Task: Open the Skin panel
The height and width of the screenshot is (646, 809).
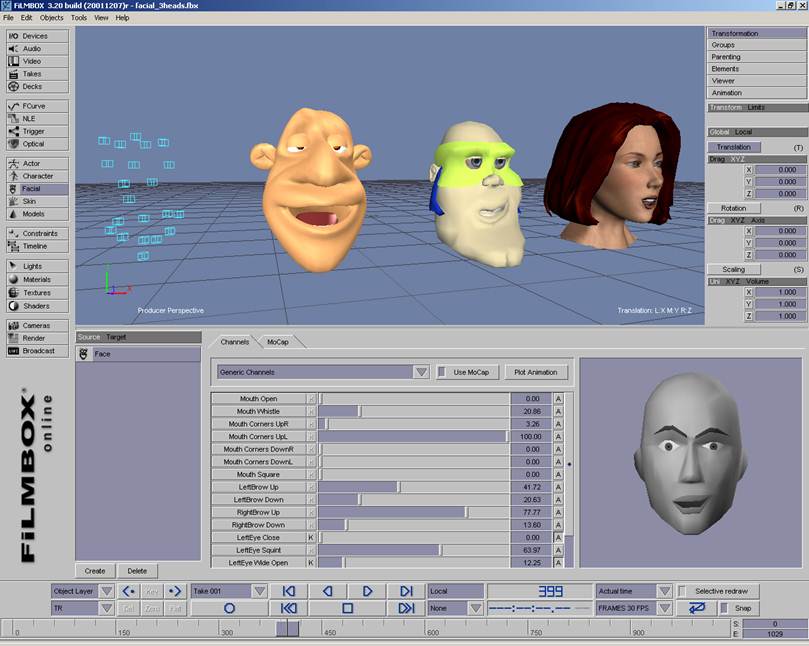Action: click(37, 201)
